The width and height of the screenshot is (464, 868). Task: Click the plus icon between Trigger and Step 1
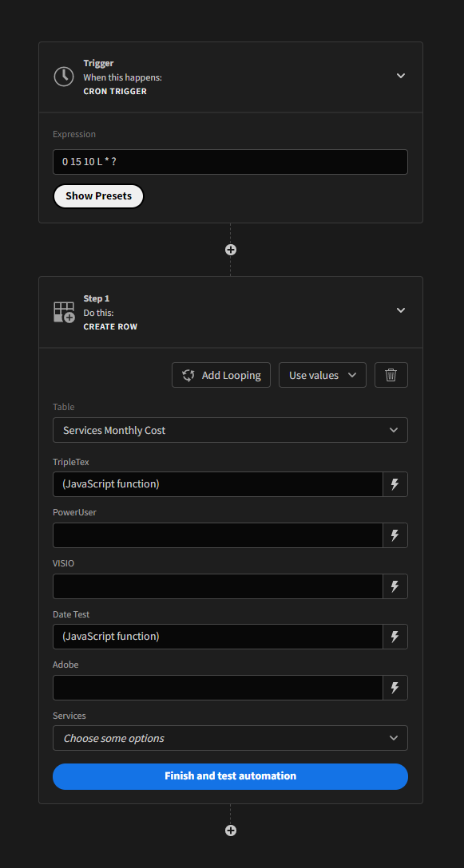tap(230, 250)
